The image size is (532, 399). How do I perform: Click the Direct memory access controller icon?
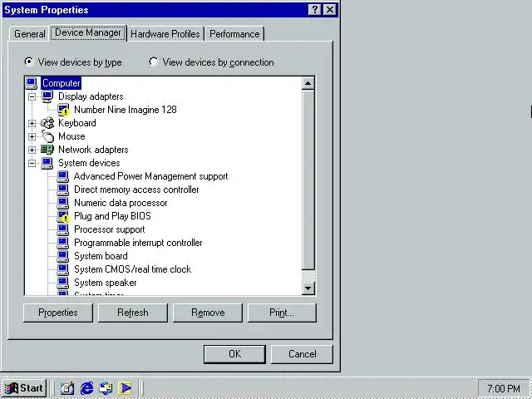point(63,190)
